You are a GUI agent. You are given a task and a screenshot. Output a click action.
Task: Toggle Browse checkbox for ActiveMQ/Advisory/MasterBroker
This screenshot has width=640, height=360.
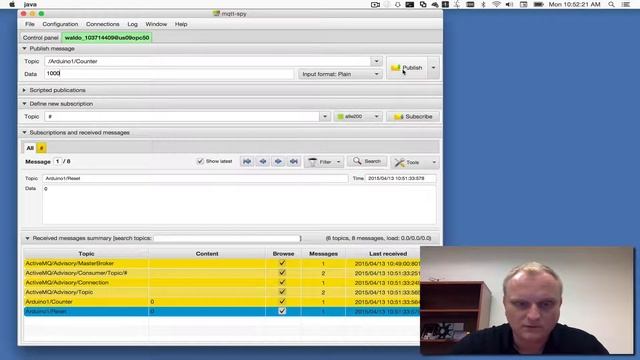(282, 263)
